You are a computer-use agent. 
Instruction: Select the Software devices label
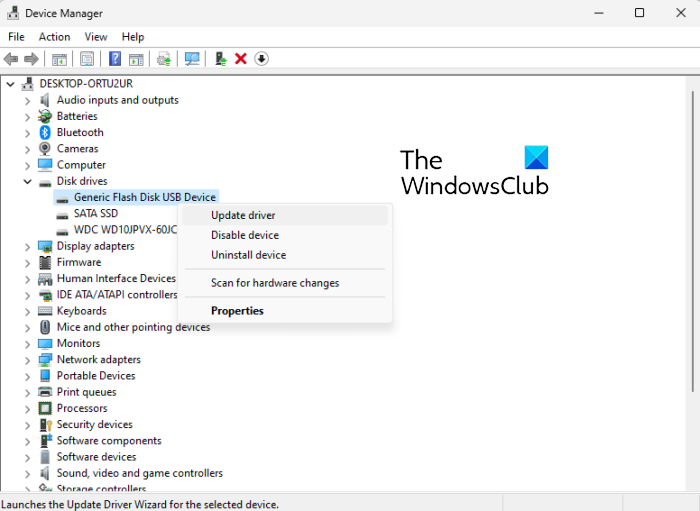[96, 457]
